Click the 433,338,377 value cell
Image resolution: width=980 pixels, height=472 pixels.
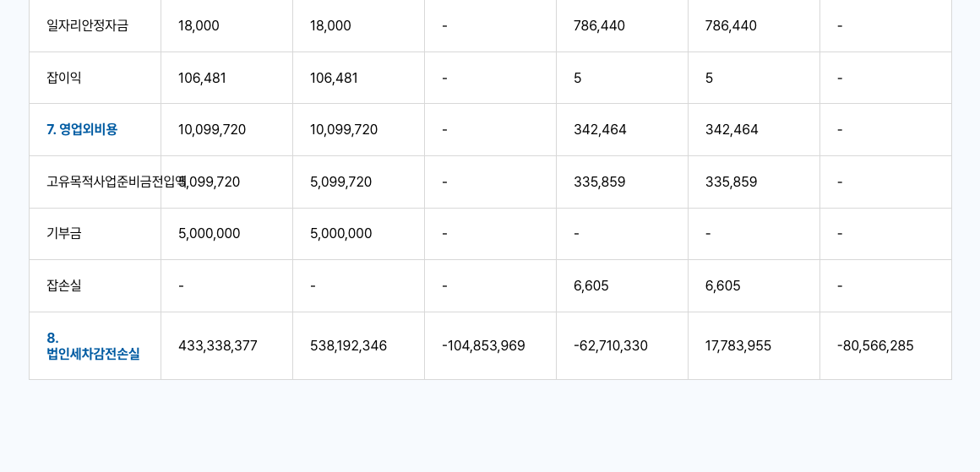coord(218,346)
